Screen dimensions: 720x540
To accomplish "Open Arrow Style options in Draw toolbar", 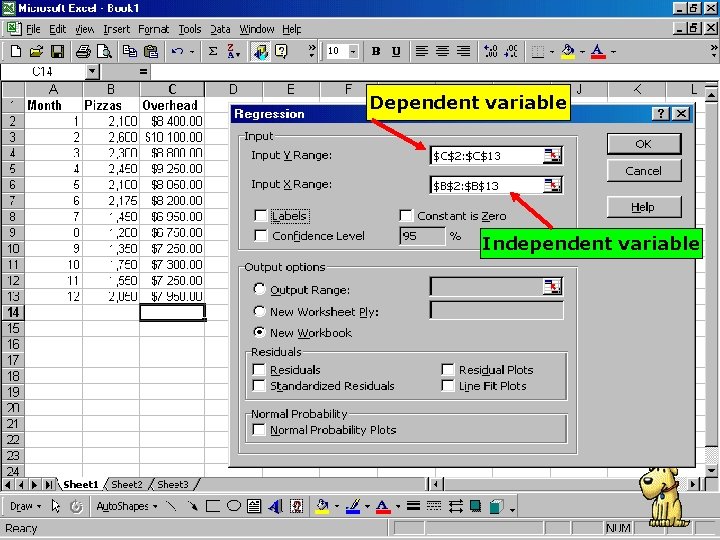I will pyautogui.click(x=456, y=506).
